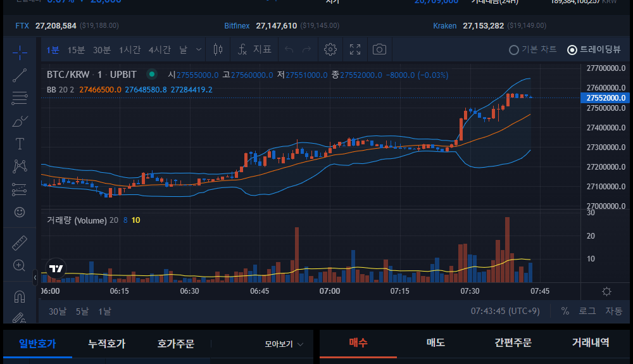
Task: Collapse the drawing toolbar with the arrow
Action: pos(35,277)
